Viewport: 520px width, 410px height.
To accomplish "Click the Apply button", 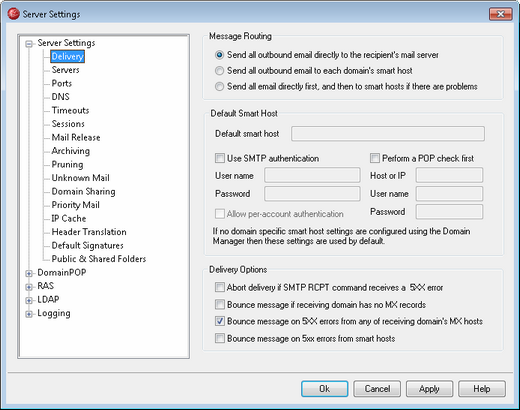I will coord(429,389).
